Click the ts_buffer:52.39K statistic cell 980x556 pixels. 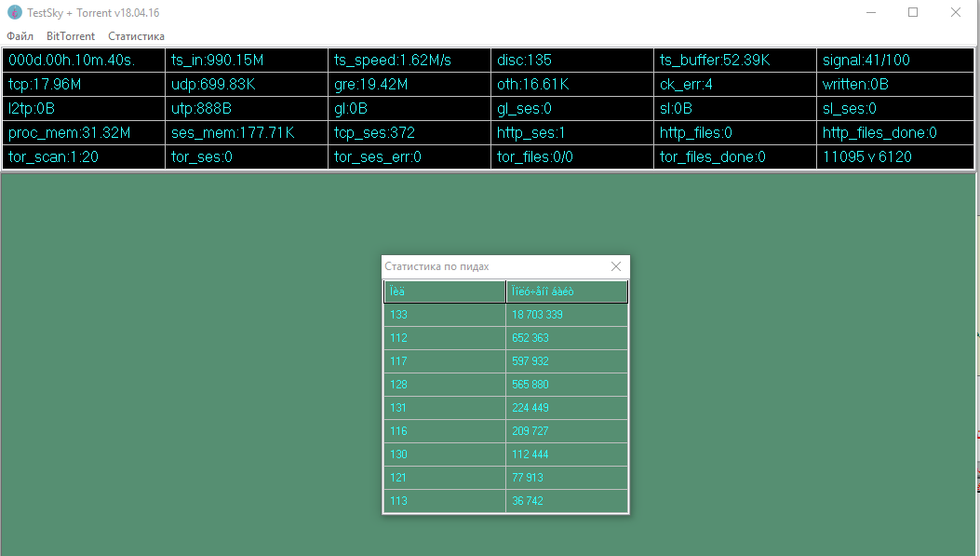(x=734, y=61)
